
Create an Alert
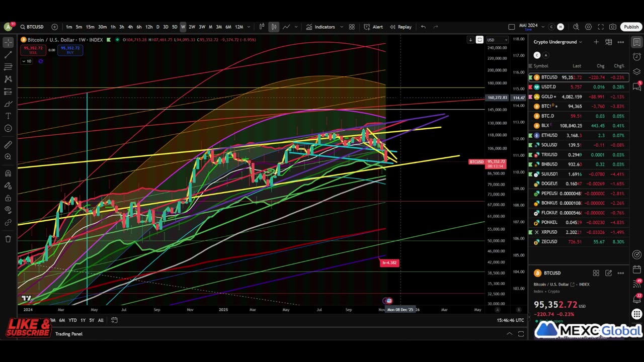373,27
